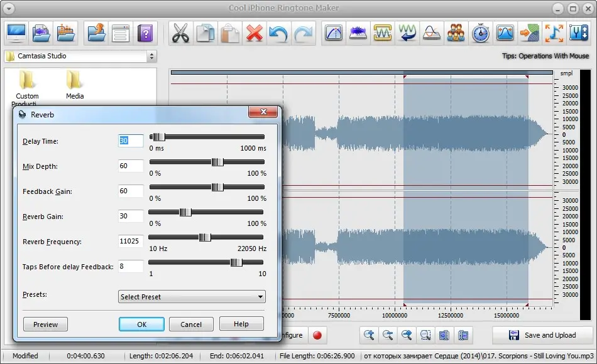Paste from the clipboard icon
This screenshot has width=597, height=364.
click(229, 33)
